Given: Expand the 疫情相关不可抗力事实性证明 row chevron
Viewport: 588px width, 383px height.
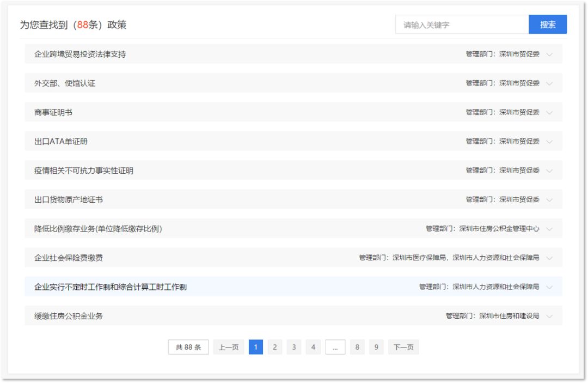Looking at the screenshot, I should click(x=549, y=171).
